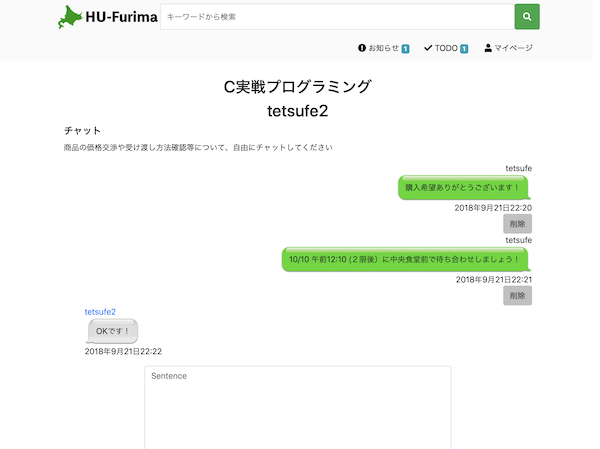This screenshot has height=449, width=600.
Task: Click the お知らせ exclamation icon
Action: 362,48
